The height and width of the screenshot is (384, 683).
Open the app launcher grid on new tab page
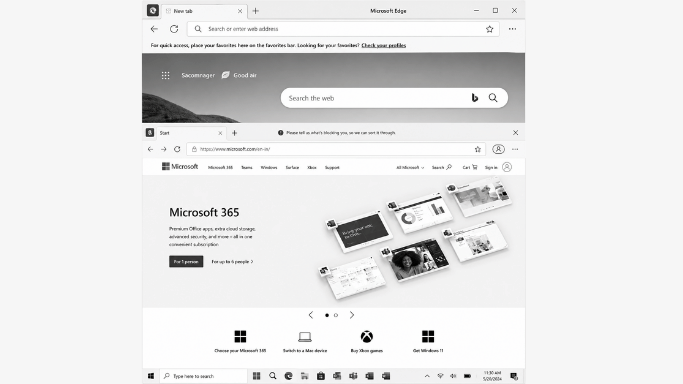pyautogui.click(x=166, y=75)
